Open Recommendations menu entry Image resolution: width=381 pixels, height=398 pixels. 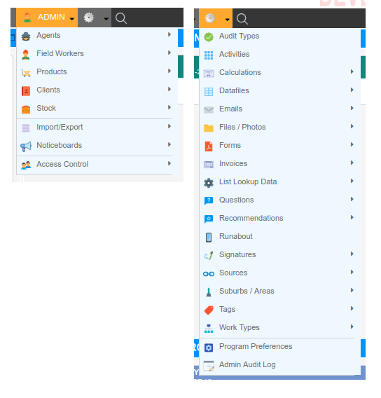click(x=251, y=218)
